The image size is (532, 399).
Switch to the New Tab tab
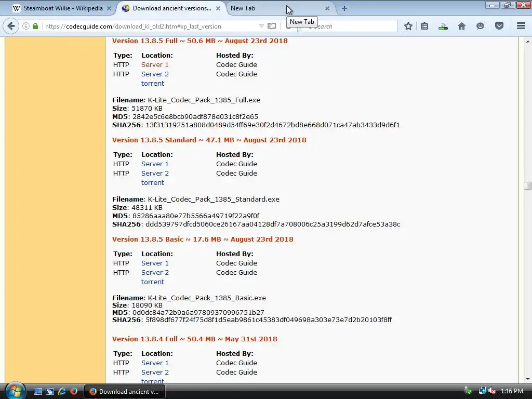[x=277, y=8]
